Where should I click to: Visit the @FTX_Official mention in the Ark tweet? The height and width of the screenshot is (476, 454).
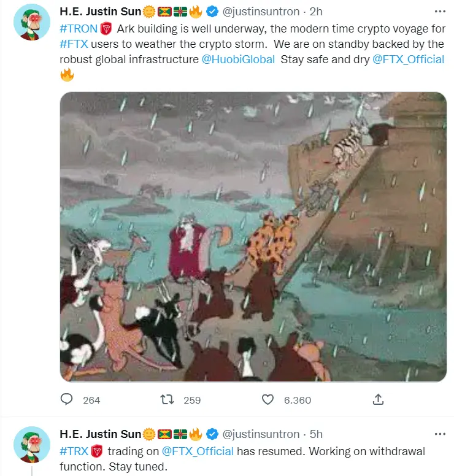click(408, 60)
